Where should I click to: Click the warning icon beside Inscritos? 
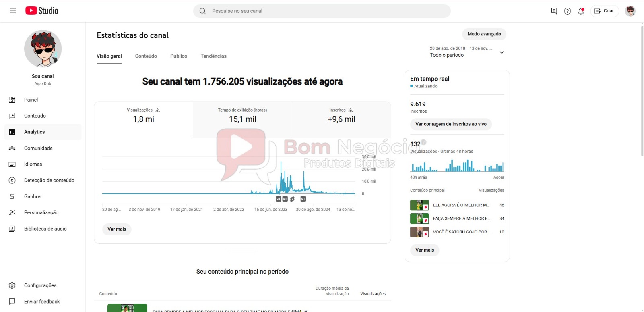(351, 110)
